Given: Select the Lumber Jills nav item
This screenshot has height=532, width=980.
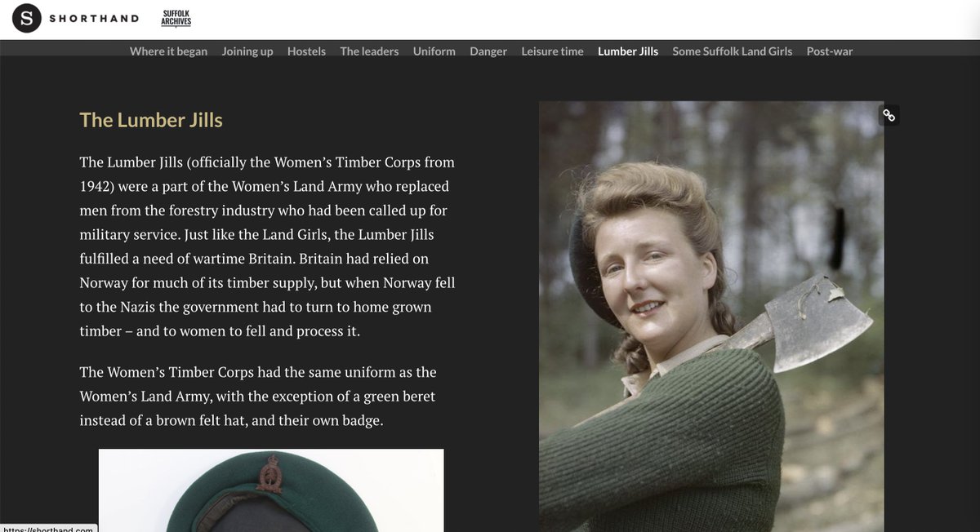Looking at the screenshot, I should pyautogui.click(x=628, y=51).
